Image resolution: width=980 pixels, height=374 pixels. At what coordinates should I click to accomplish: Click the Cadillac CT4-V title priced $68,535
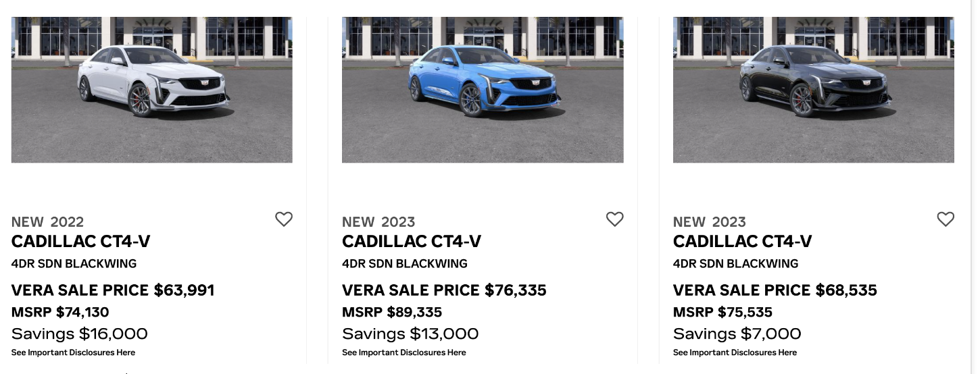click(742, 242)
